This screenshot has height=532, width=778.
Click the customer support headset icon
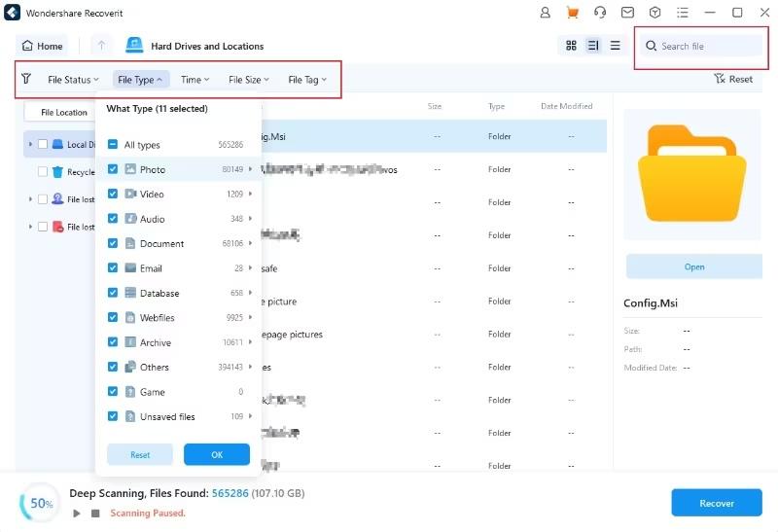[600, 13]
